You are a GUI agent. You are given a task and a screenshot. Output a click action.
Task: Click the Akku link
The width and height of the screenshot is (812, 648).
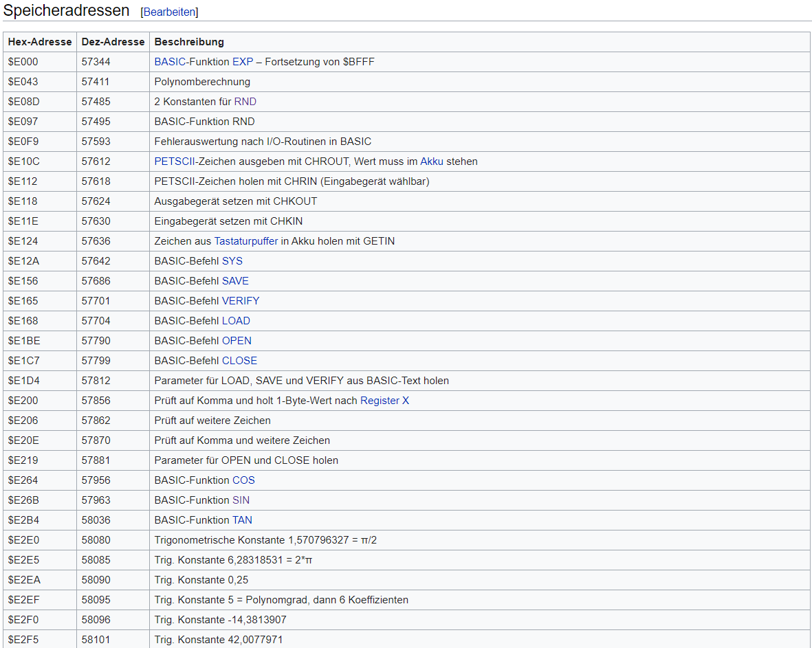tap(432, 161)
